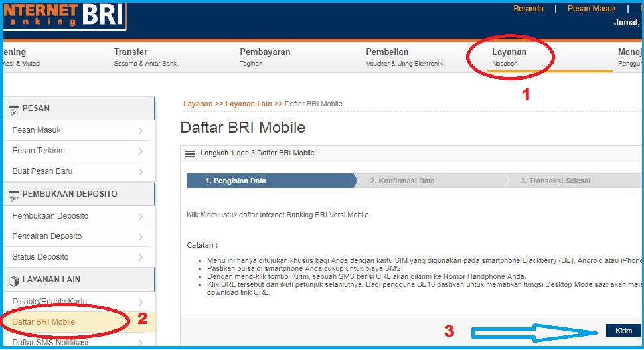Select Buat Pesan Baru in the sidebar
Screen dimensions: 644x350
click(79, 171)
